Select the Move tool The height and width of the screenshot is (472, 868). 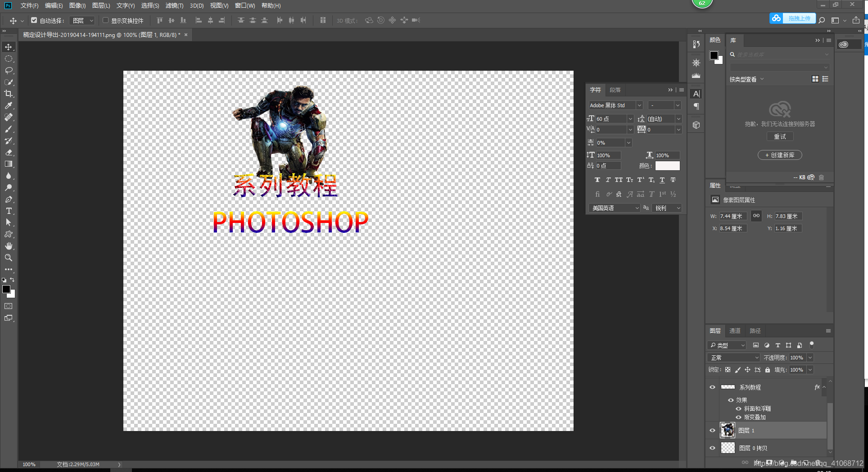tap(9, 47)
